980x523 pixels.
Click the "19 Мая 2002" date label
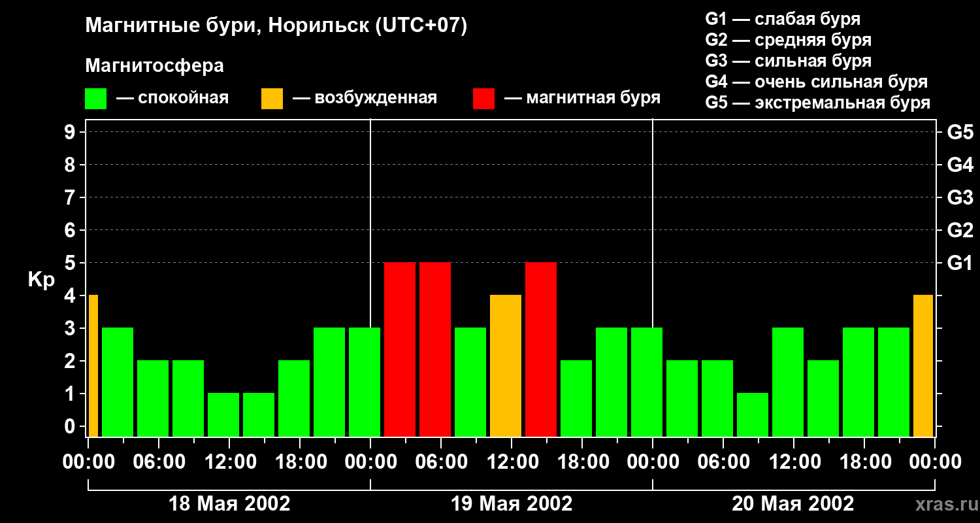512,504
